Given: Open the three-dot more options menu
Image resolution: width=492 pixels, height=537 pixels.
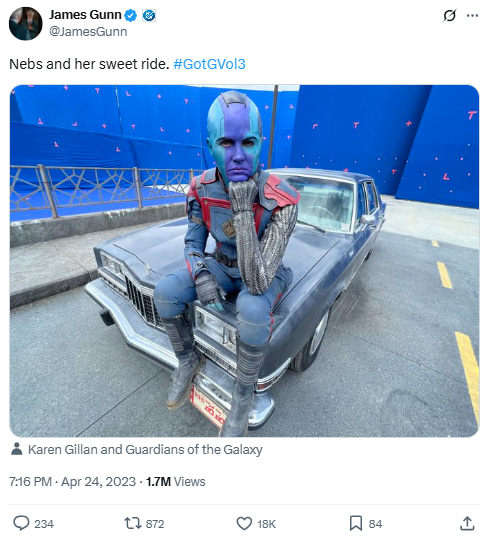Looking at the screenshot, I should point(472,15).
